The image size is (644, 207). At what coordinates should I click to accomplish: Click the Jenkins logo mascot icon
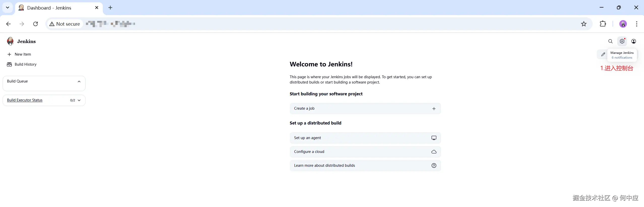pyautogui.click(x=10, y=41)
